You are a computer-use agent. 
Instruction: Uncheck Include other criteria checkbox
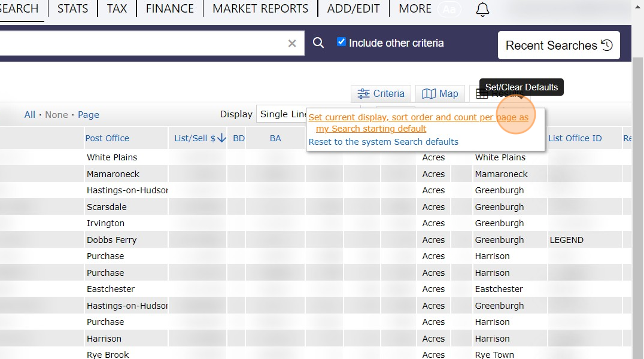point(341,41)
